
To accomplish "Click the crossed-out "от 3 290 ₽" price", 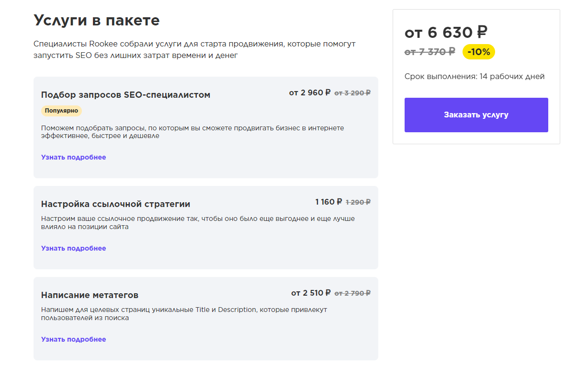I will [x=352, y=93].
